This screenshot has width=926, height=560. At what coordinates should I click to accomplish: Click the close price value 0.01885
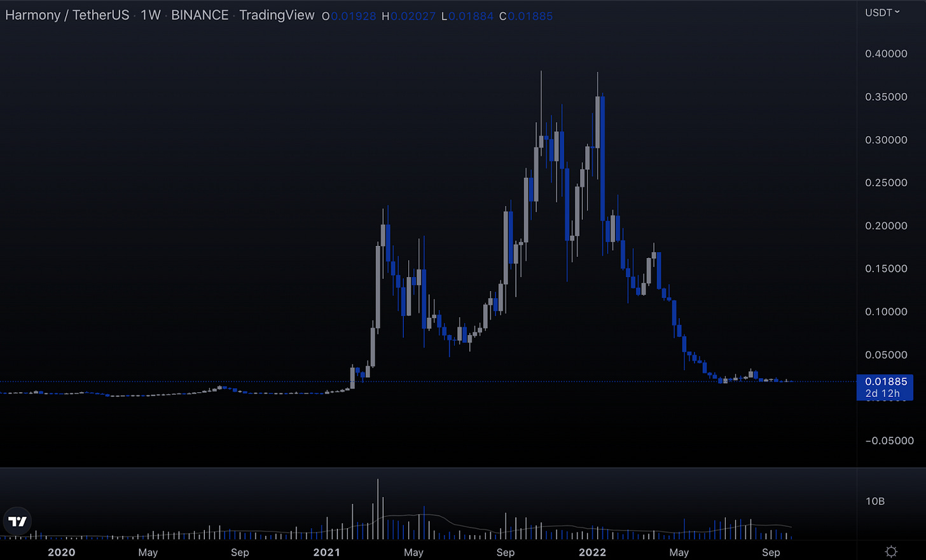(x=530, y=17)
